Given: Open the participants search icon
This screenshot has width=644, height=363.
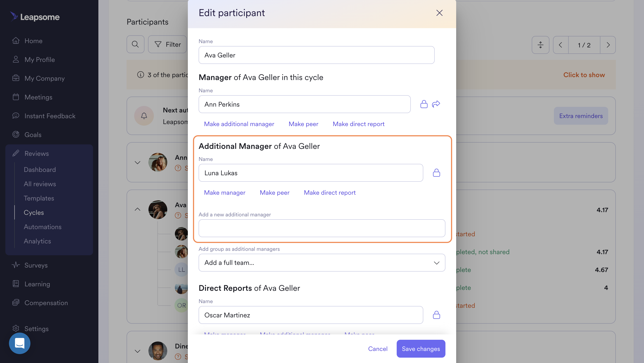Looking at the screenshot, I should (135, 44).
